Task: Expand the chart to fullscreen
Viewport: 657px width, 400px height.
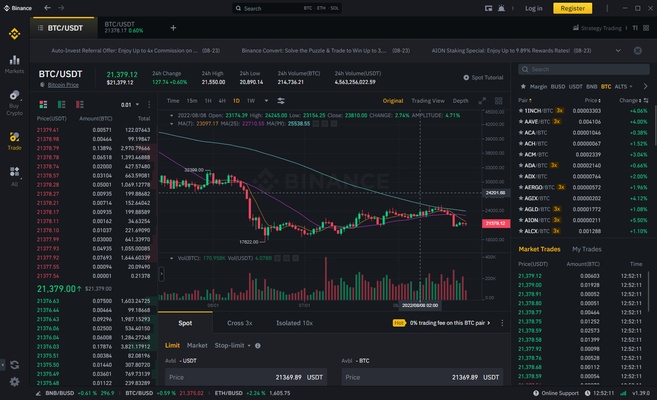Action: 482,101
